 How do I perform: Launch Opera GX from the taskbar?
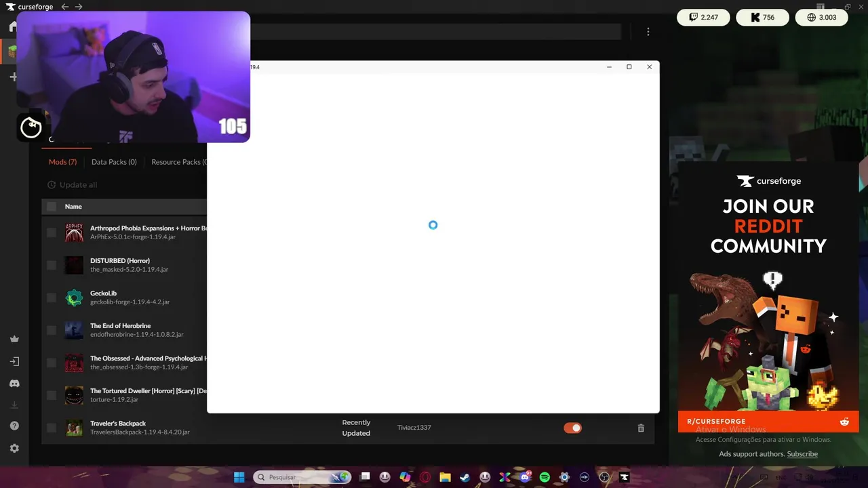pos(425,477)
